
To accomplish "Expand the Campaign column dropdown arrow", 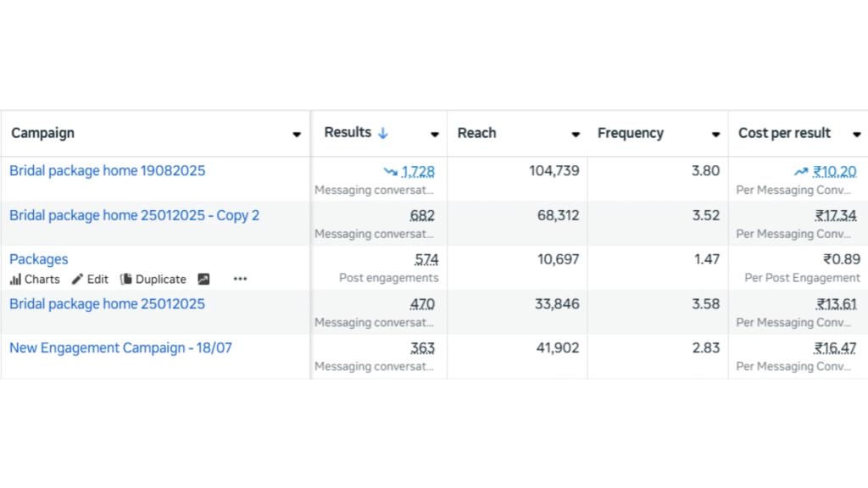I will click(297, 135).
